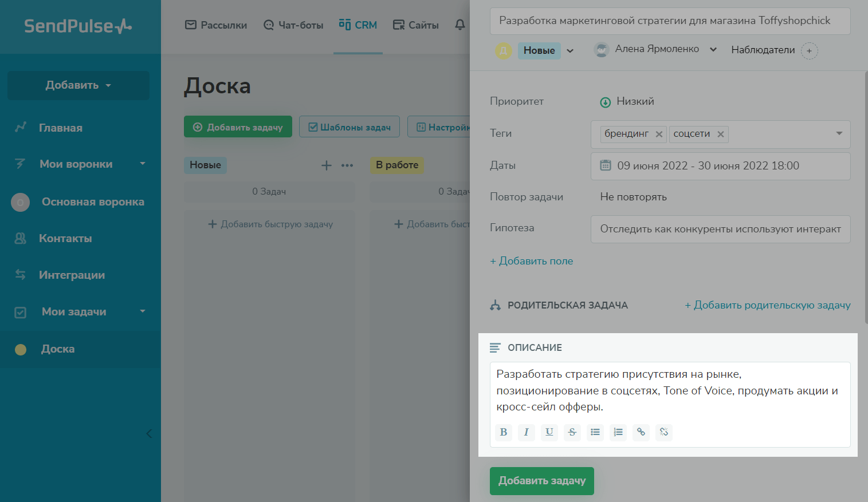This screenshot has height=502, width=868.
Task: Expand the Теги dropdown arrow
Action: (839, 133)
